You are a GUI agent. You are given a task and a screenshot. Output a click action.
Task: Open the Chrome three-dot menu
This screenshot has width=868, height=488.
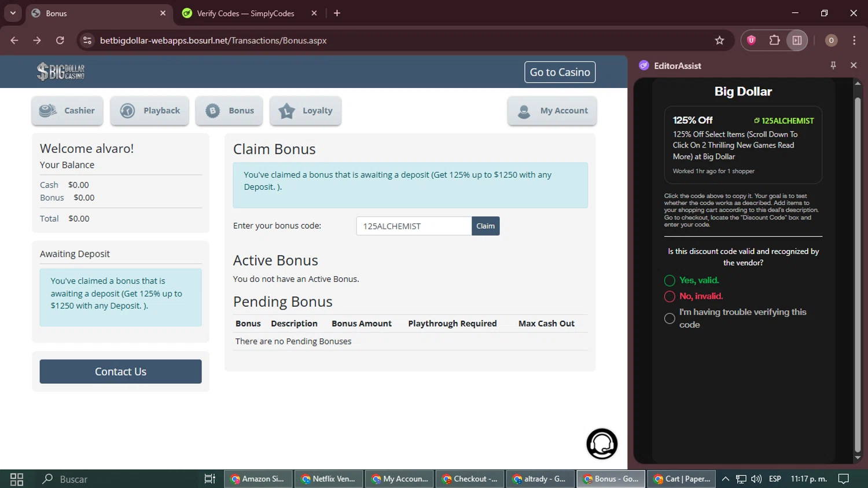pos(854,41)
